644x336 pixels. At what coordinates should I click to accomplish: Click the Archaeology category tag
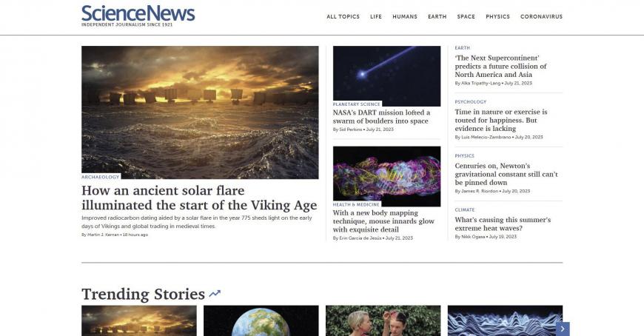(100, 177)
